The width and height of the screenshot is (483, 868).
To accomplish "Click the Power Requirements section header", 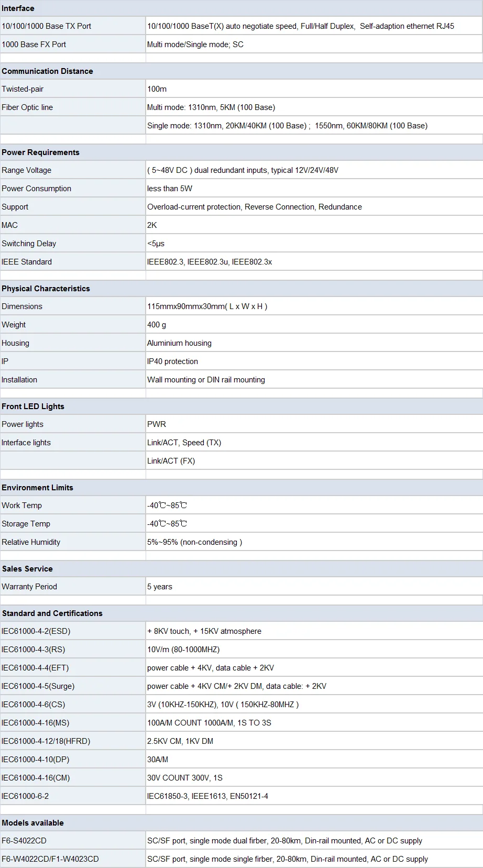I will click(40, 152).
